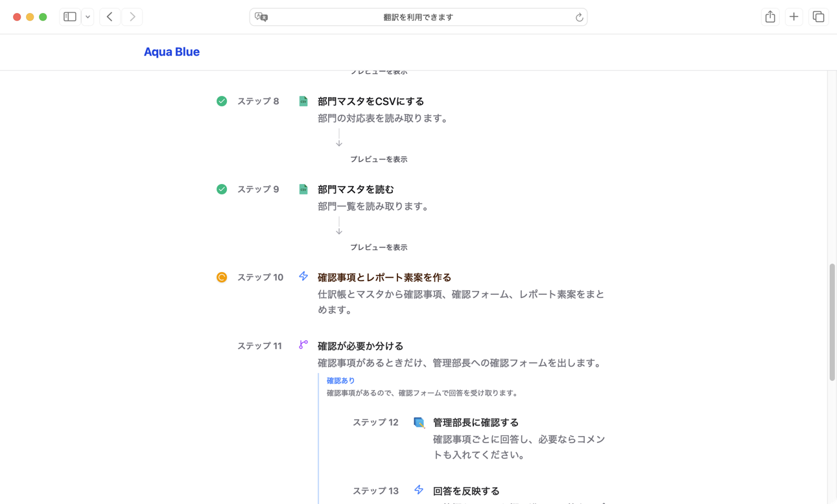Click the ステップ 12 label
The height and width of the screenshot is (504, 837).
pyautogui.click(x=375, y=422)
